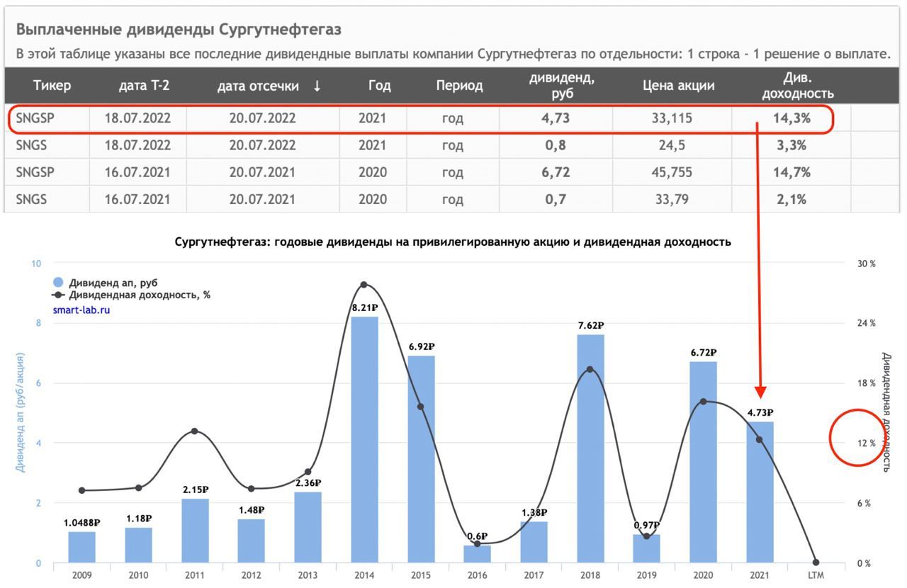The width and height of the screenshot is (907, 588).
Task: Click the Год column header
Action: [x=380, y=86]
